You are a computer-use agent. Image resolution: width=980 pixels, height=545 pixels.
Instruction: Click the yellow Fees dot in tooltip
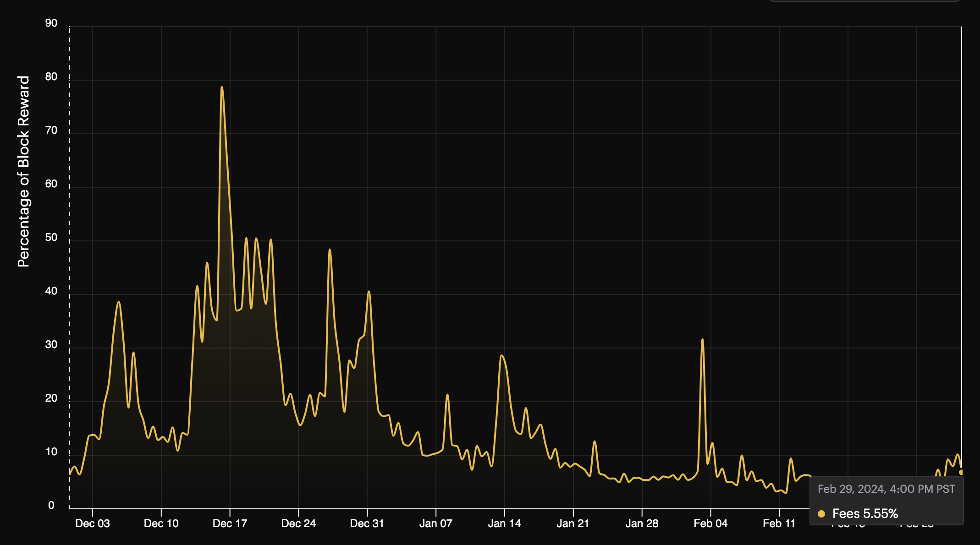point(821,514)
